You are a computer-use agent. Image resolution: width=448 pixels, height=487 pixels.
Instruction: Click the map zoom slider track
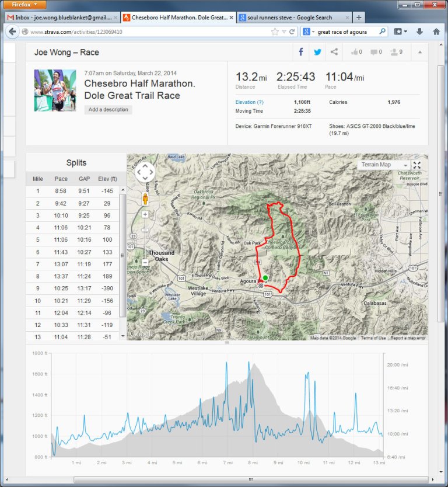(145, 238)
